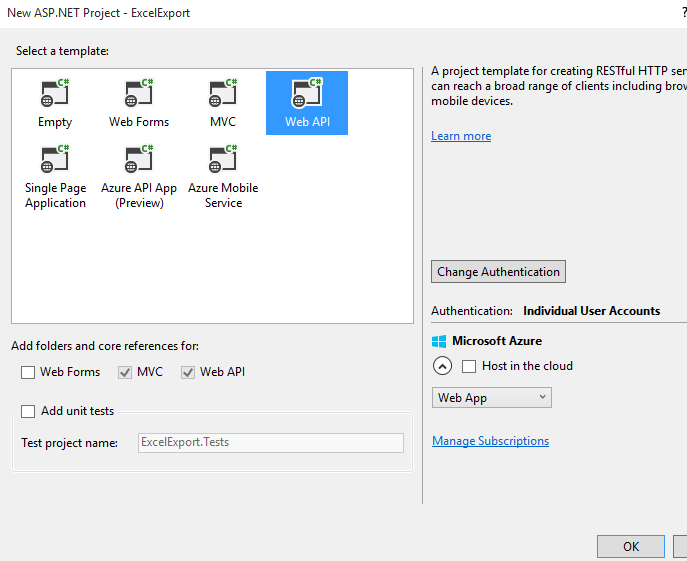Select Azure API App (Preview) template
The height and width of the screenshot is (561, 687).
(x=139, y=160)
